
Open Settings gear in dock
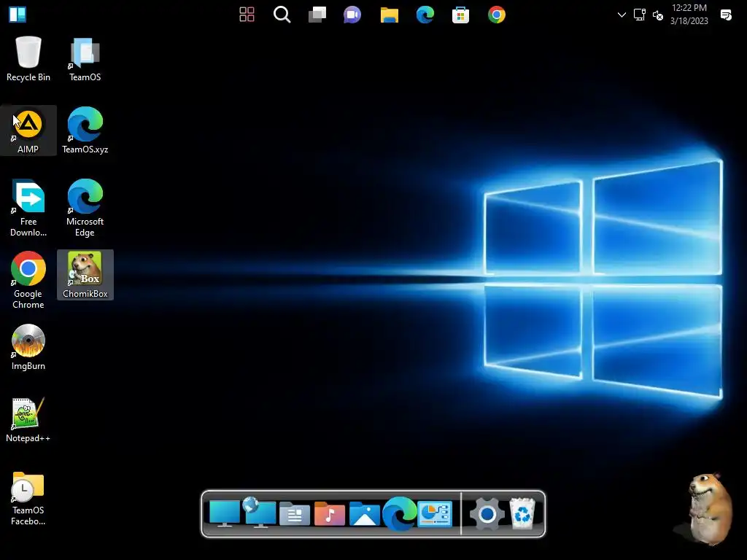[487, 514]
